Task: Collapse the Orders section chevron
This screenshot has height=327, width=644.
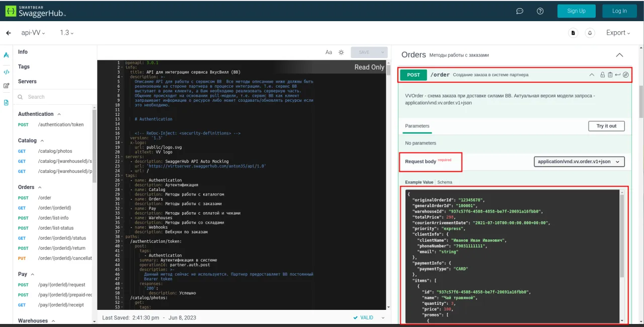Action: [x=619, y=55]
